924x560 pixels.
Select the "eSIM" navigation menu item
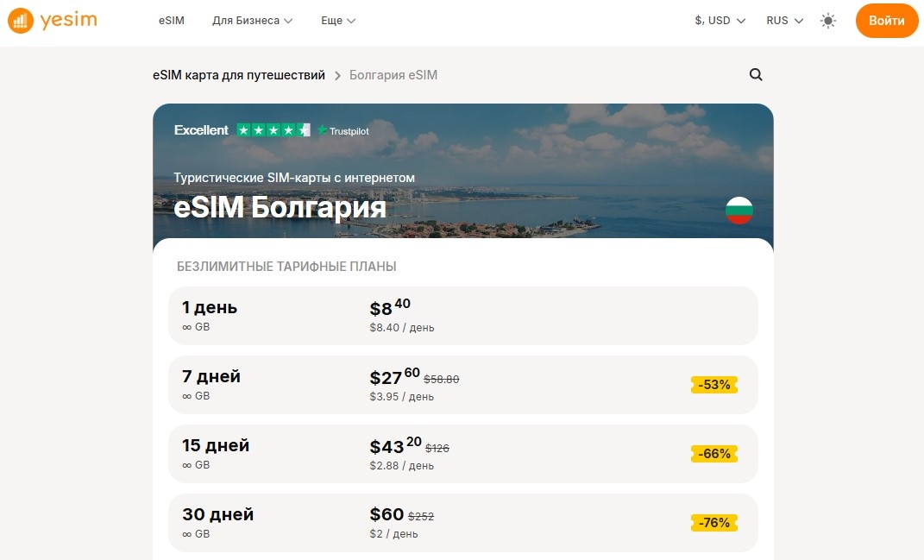click(x=171, y=20)
